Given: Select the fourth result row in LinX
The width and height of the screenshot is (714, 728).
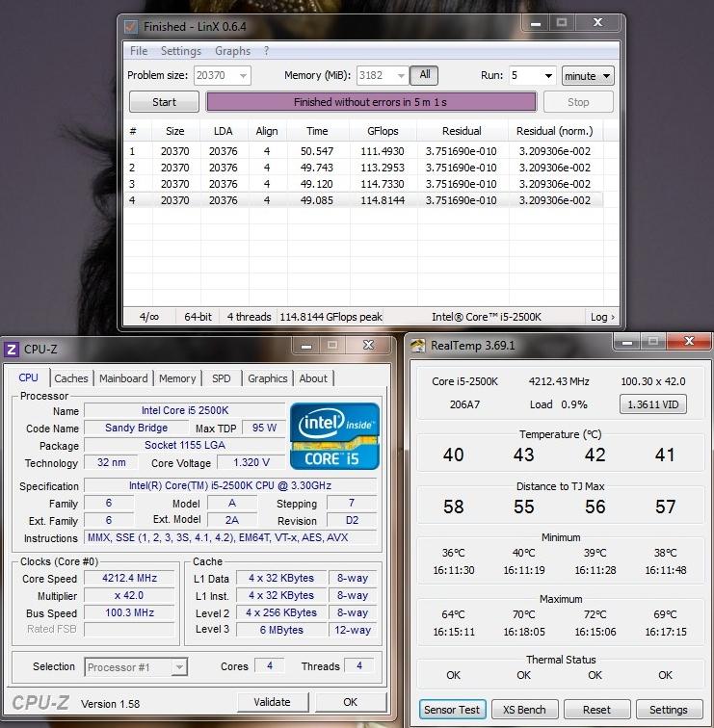Looking at the screenshot, I should [x=364, y=200].
